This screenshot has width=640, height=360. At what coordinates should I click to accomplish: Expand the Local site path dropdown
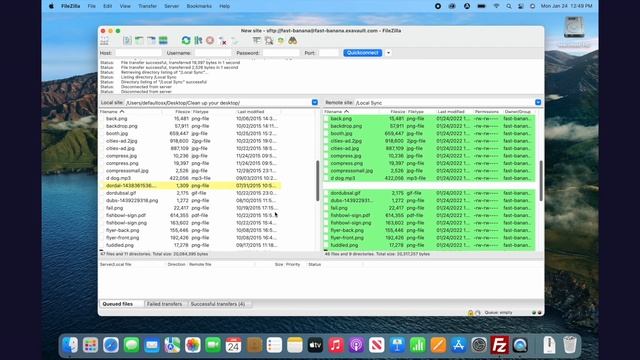point(315,102)
